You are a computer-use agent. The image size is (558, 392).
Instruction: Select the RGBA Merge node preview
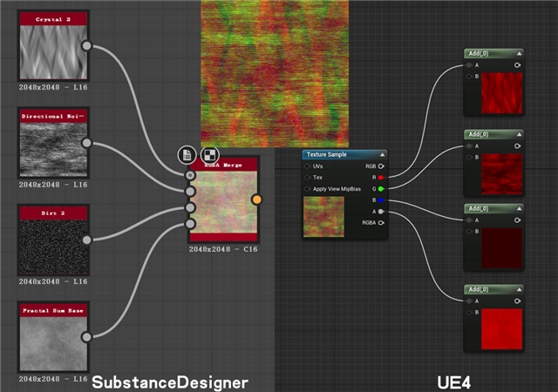click(x=224, y=201)
